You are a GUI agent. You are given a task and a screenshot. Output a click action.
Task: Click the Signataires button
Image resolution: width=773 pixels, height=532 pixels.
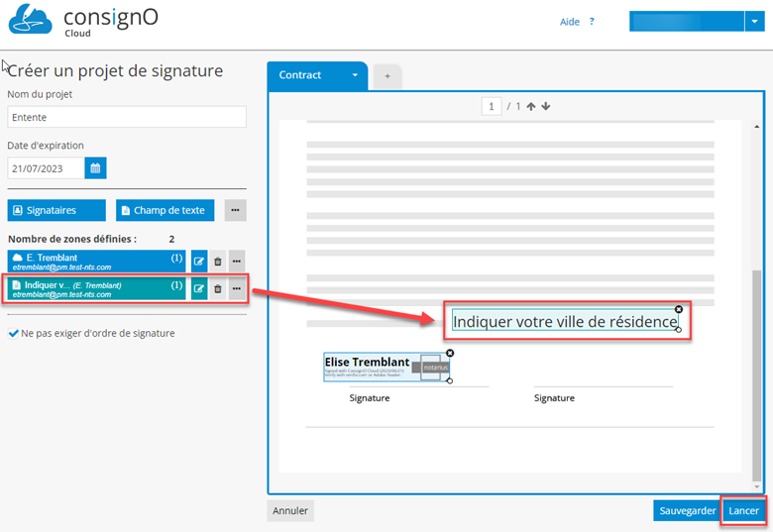click(x=56, y=210)
